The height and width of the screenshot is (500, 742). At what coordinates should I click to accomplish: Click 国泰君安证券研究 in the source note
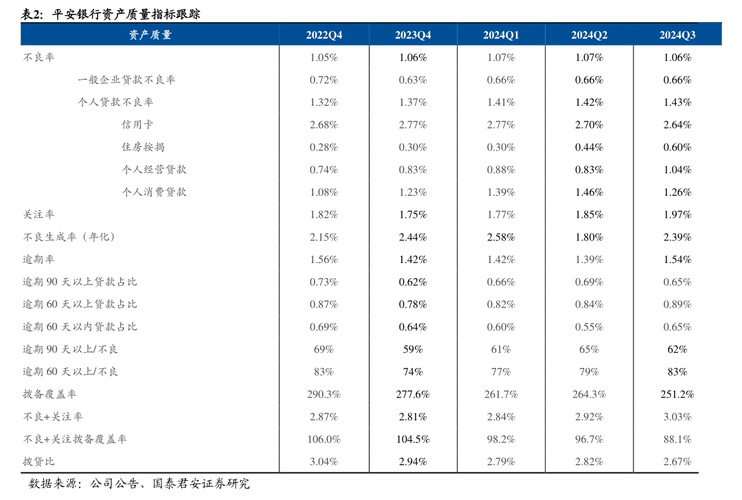click(x=200, y=484)
